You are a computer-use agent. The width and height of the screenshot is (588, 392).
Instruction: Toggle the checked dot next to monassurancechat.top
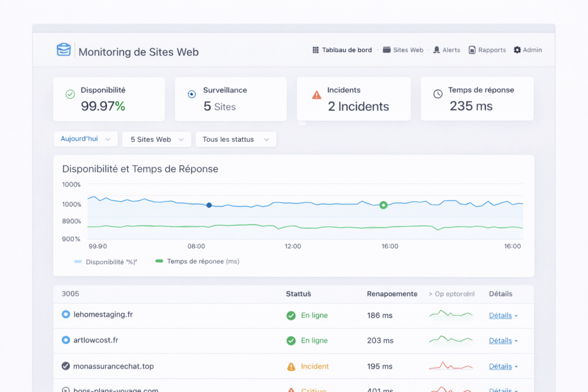click(65, 366)
